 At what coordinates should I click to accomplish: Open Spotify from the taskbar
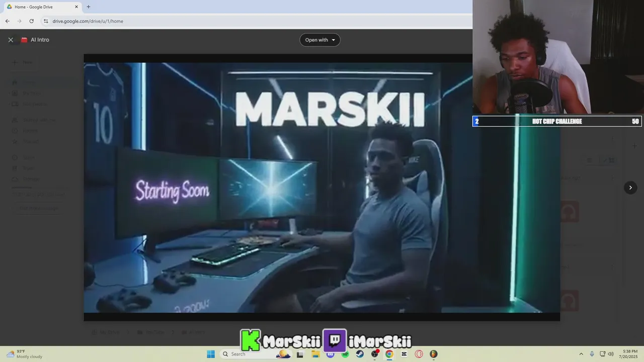(345, 354)
